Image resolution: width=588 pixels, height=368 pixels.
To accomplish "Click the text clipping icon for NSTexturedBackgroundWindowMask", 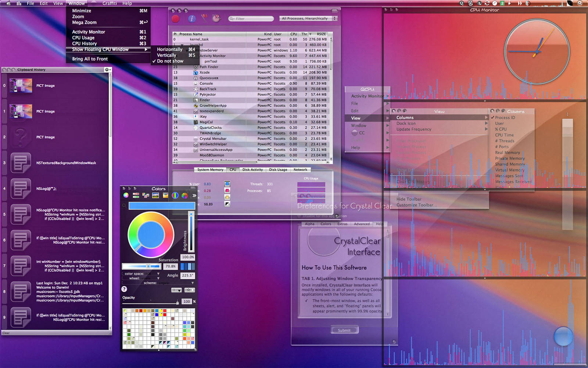I will [x=21, y=163].
